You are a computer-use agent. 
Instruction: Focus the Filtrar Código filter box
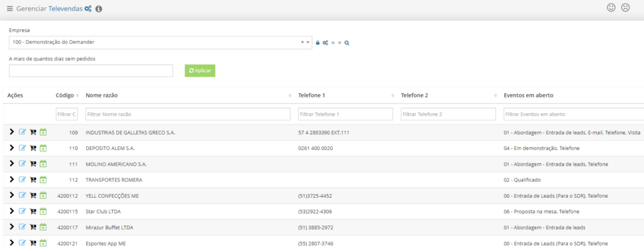(67, 114)
